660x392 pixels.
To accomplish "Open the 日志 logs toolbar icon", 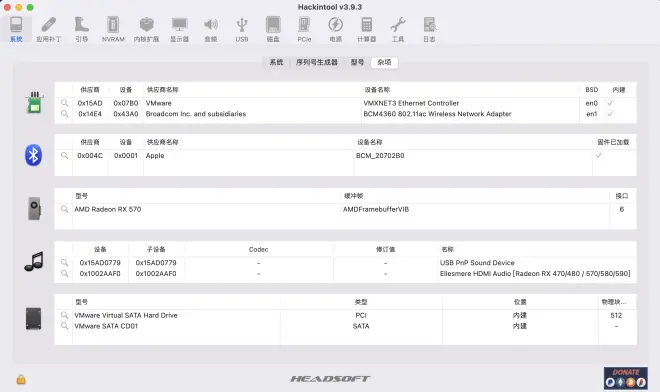I will 429,29.
